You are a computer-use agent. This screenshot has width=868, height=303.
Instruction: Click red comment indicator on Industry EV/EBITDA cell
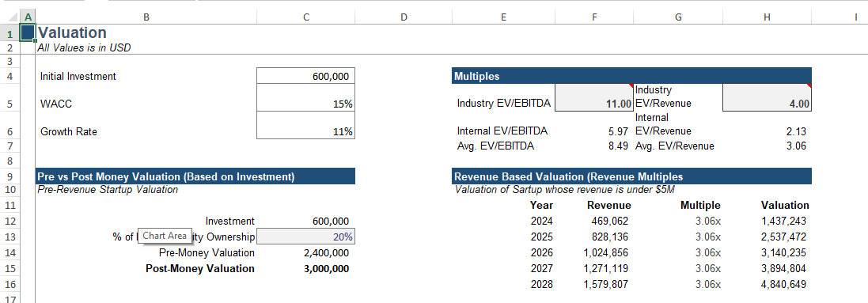(x=631, y=86)
